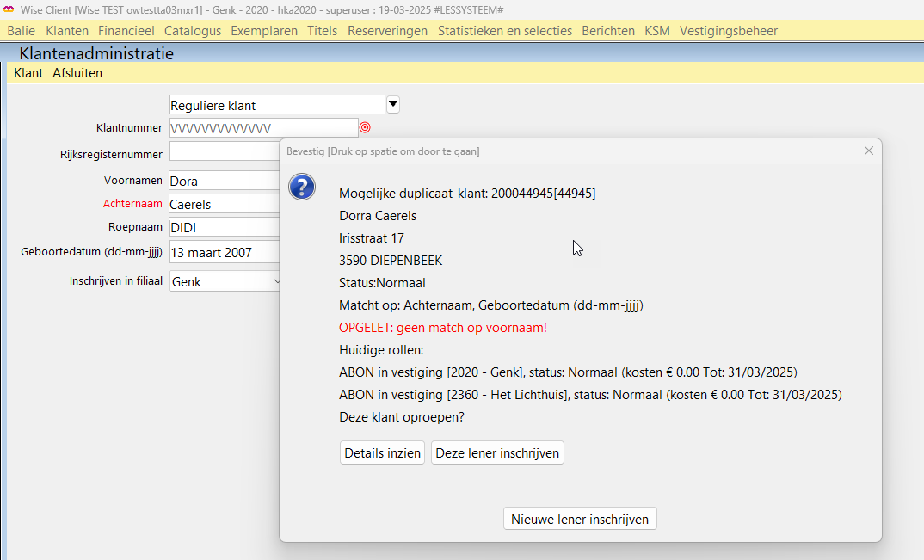Click the Deze lener inschrijven button
This screenshot has height=560, width=924.
(497, 452)
